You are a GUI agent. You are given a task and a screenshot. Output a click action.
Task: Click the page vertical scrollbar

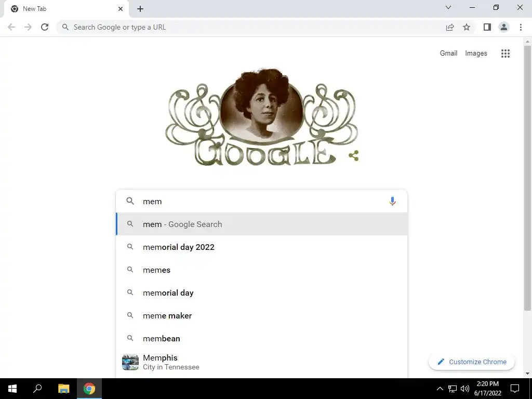pos(527,178)
